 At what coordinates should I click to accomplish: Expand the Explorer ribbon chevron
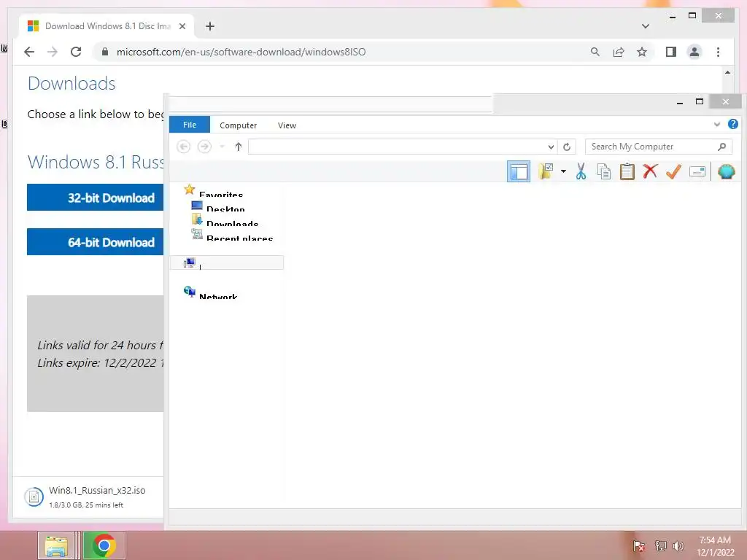tap(717, 124)
